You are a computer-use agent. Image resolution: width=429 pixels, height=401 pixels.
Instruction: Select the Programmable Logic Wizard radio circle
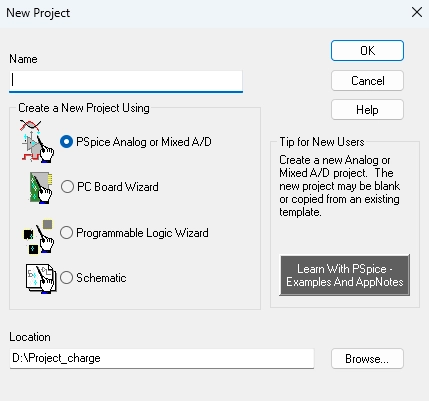66,233
